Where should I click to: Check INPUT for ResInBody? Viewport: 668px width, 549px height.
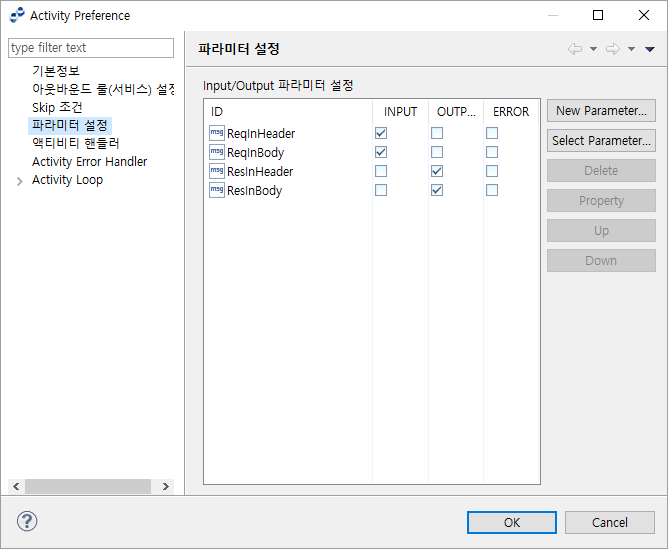click(381, 190)
